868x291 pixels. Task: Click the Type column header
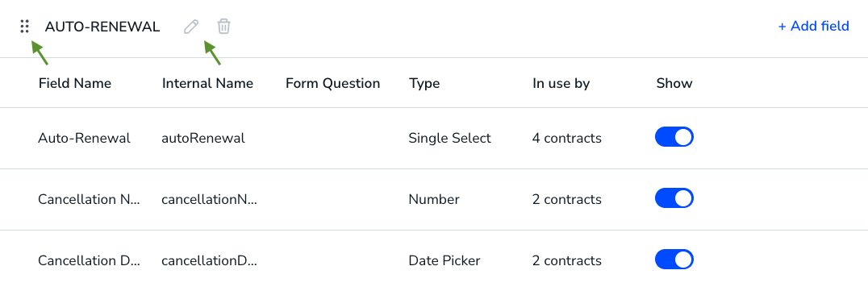[x=424, y=84]
